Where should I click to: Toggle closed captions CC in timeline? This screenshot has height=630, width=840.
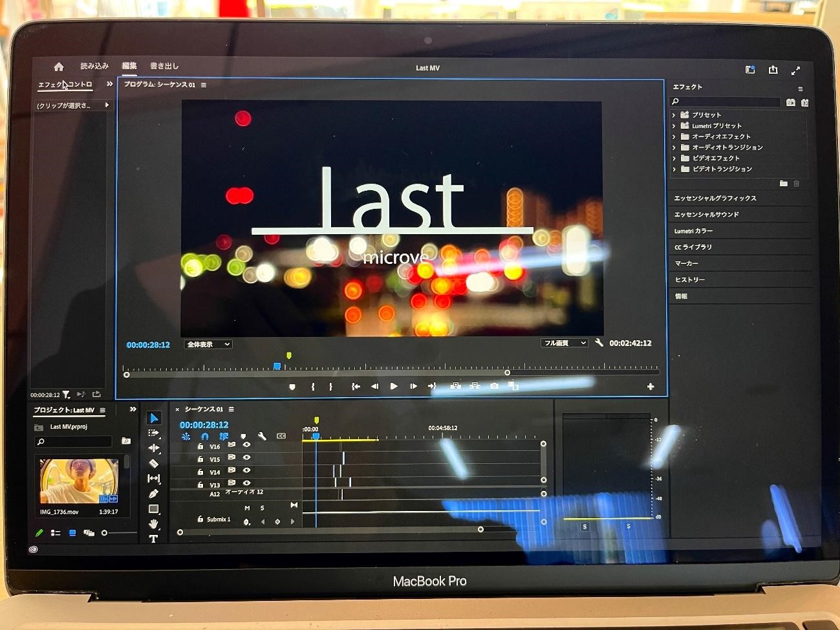[x=281, y=436]
